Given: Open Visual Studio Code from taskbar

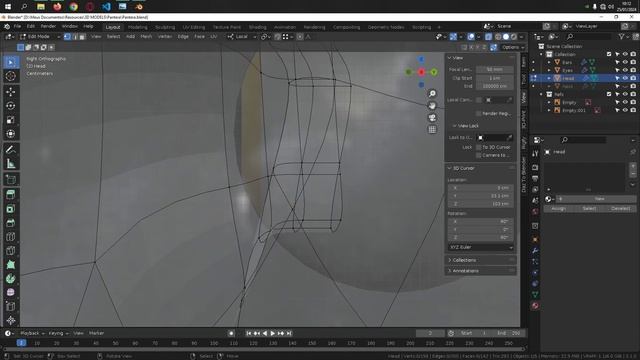Looking at the screenshot, I should 106,7.
